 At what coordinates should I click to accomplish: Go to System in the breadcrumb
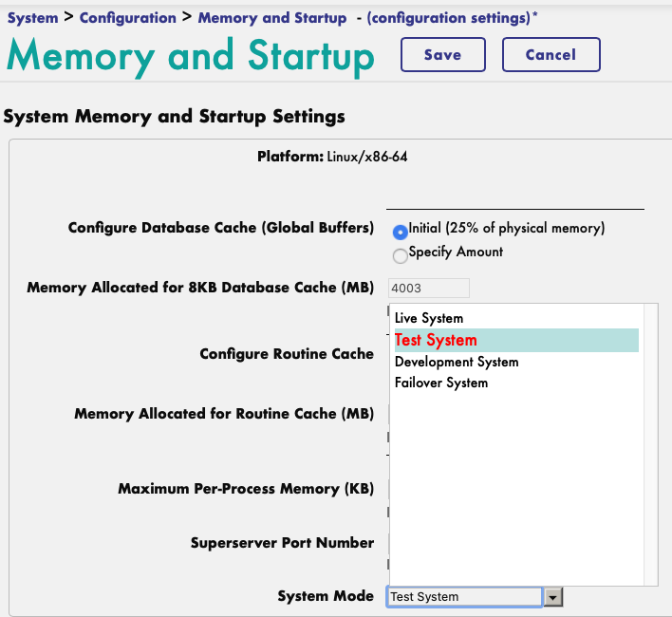(x=32, y=18)
